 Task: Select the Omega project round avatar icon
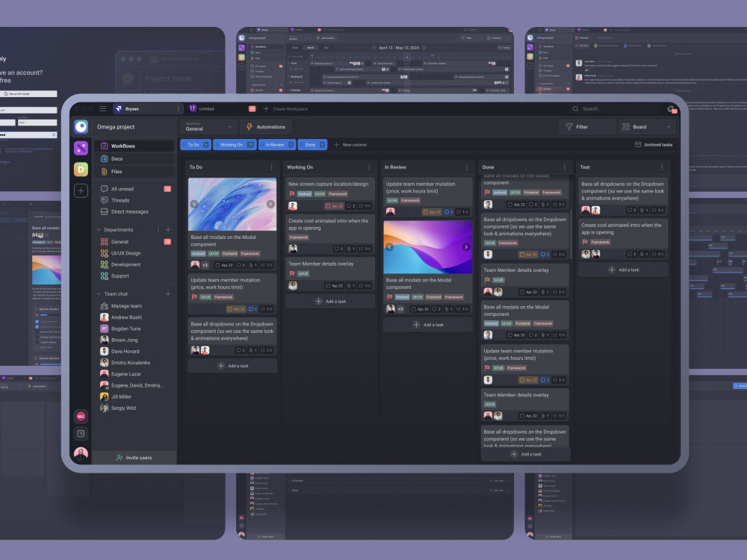(81, 127)
